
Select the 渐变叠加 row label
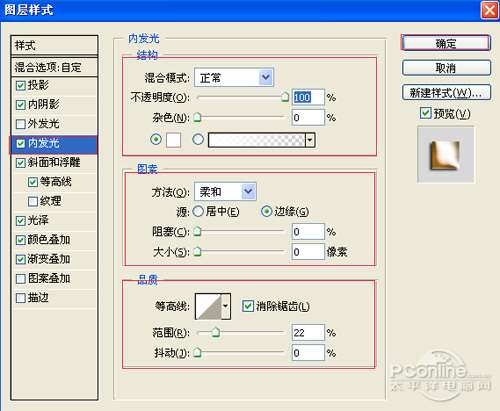[x=49, y=259]
